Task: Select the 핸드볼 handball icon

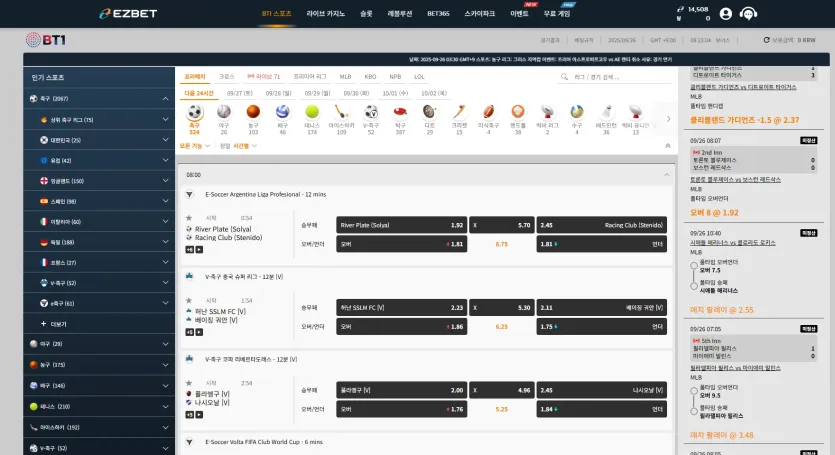Action: tap(518, 111)
